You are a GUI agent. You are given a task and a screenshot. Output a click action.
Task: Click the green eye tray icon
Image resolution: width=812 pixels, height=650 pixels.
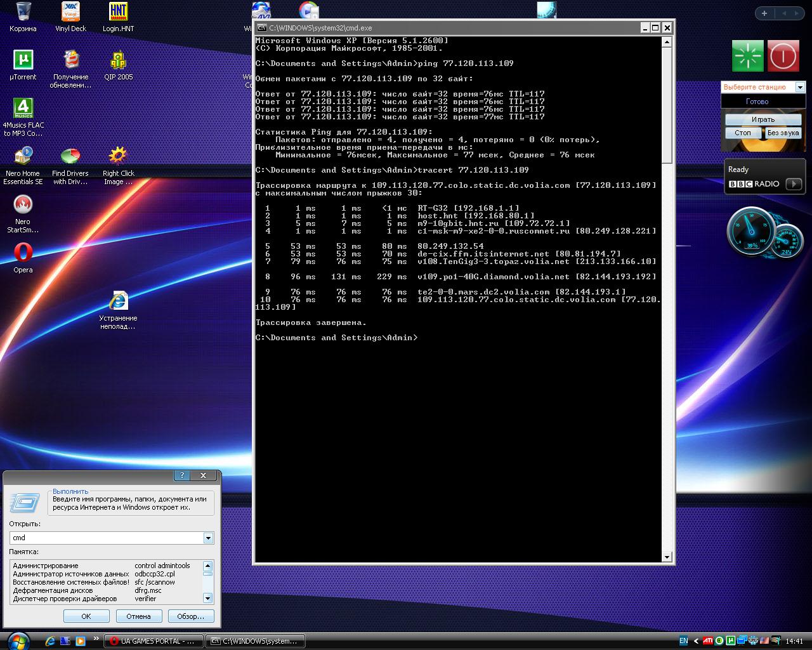[x=719, y=641]
